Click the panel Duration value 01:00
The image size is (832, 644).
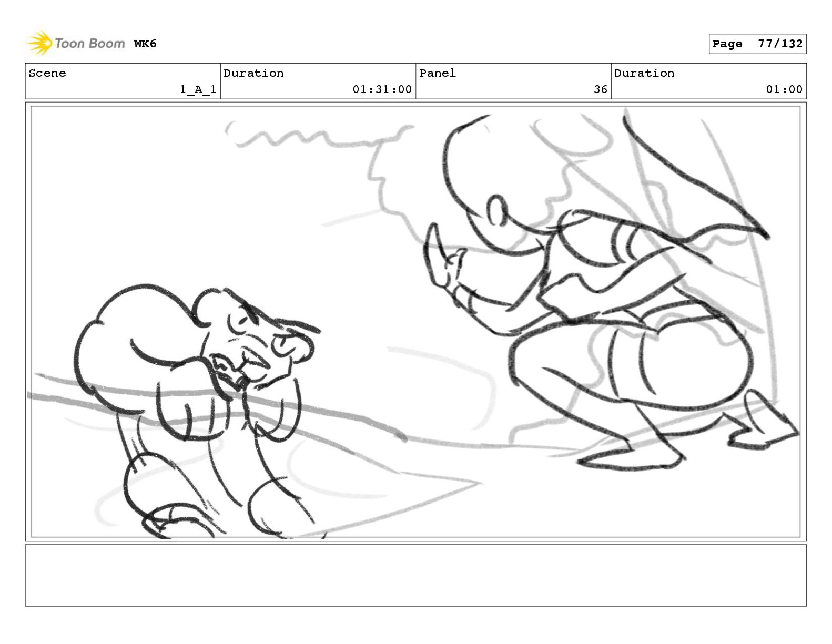784,89
